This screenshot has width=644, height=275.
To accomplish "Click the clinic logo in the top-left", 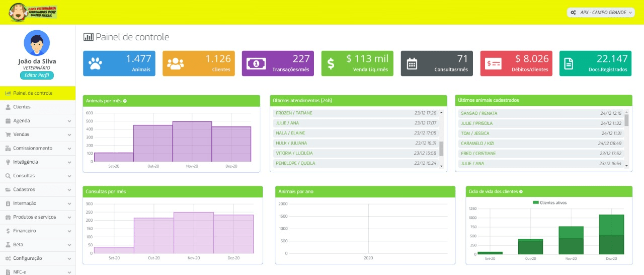I will [33, 12].
